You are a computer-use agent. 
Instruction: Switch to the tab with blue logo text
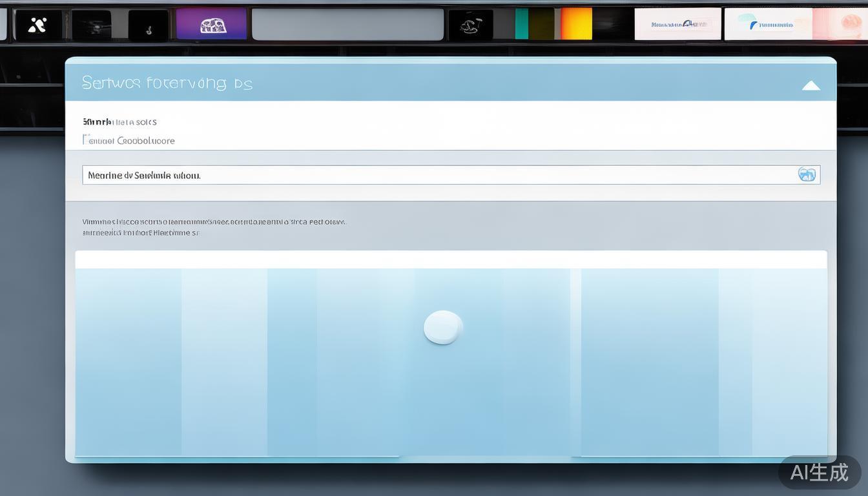coord(677,25)
